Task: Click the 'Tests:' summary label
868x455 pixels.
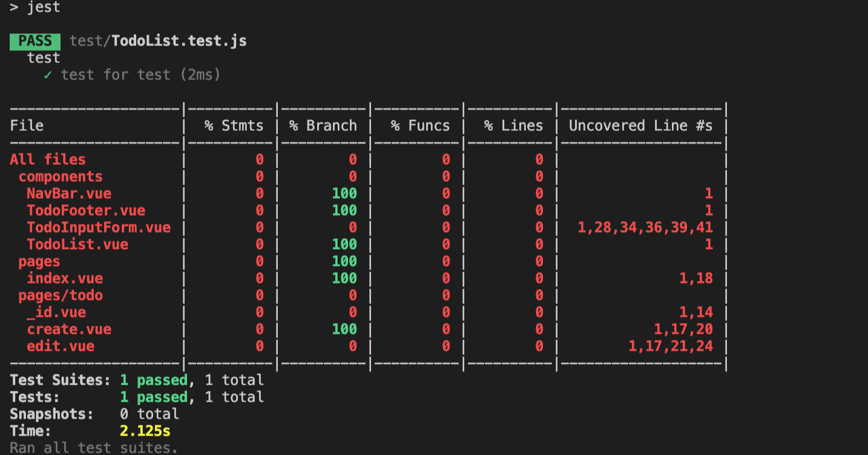Action: (x=35, y=397)
